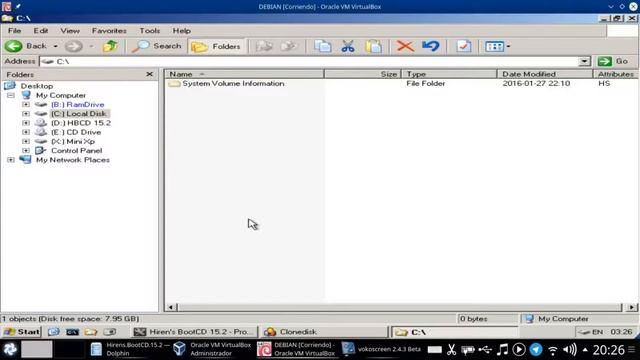Expand the Control Panel node
The width and height of the screenshot is (640, 360).
(x=26, y=151)
